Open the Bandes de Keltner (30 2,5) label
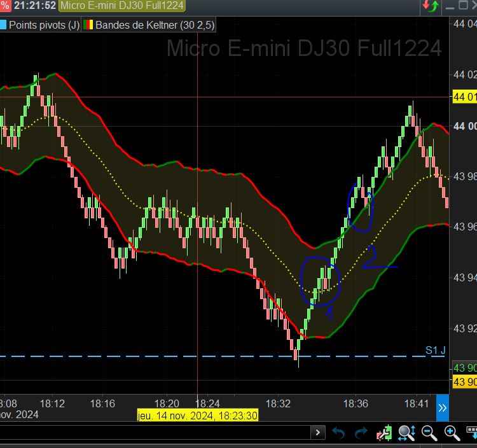This screenshot has width=477, height=448. click(x=155, y=25)
